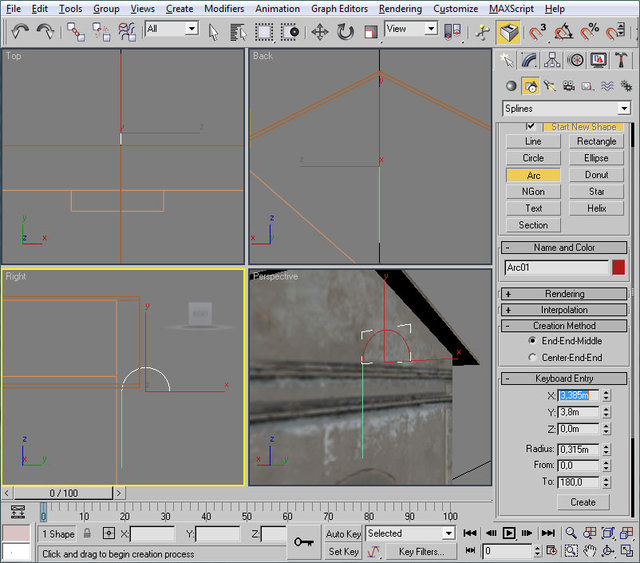This screenshot has width=640, height=563.
Task: Expand the Rendering rollout
Action: (x=565, y=294)
